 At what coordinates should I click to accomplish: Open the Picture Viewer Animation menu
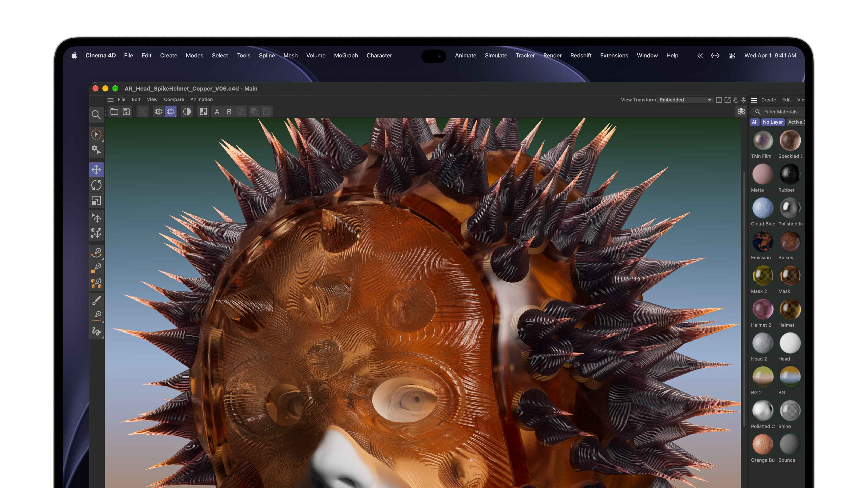201,99
